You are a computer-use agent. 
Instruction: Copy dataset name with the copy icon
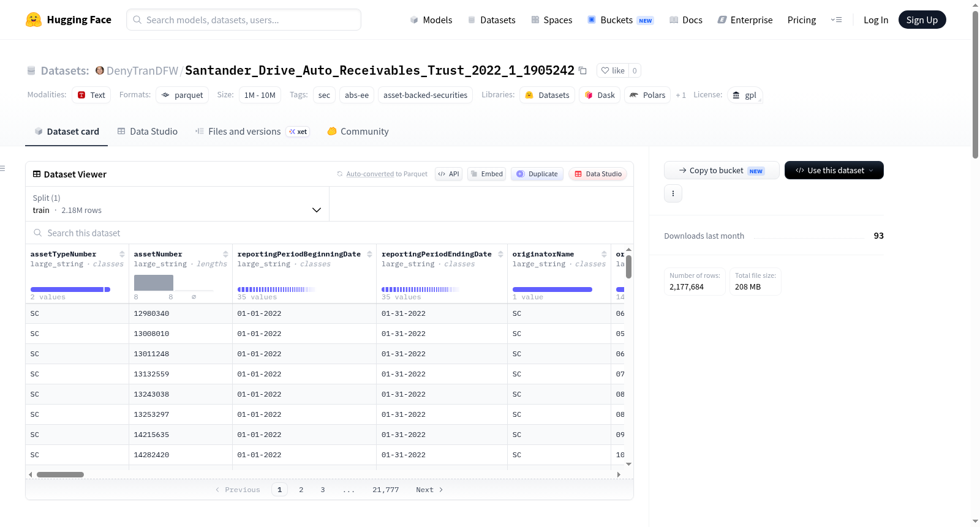[x=582, y=70]
